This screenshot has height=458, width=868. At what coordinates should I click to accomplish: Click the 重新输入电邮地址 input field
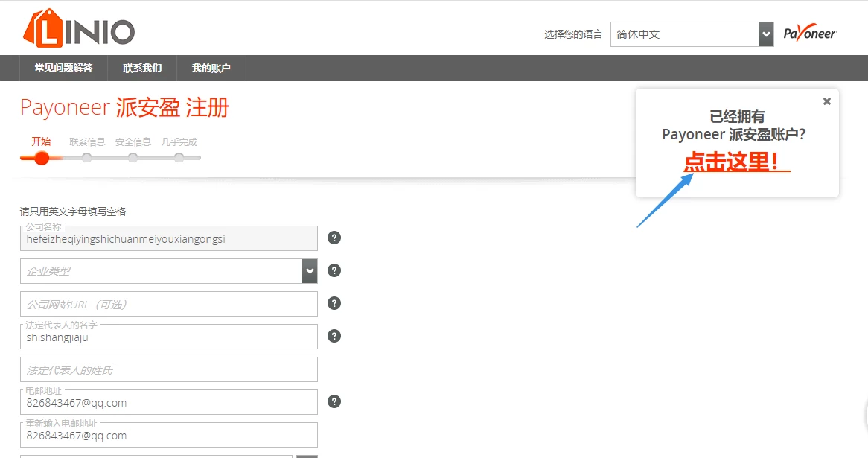(x=169, y=436)
